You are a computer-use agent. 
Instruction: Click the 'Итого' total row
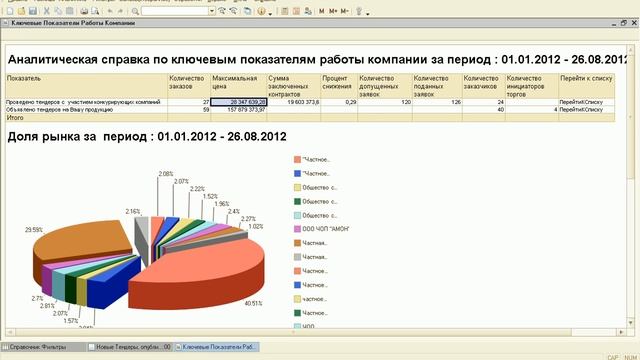[x=310, y=118]
